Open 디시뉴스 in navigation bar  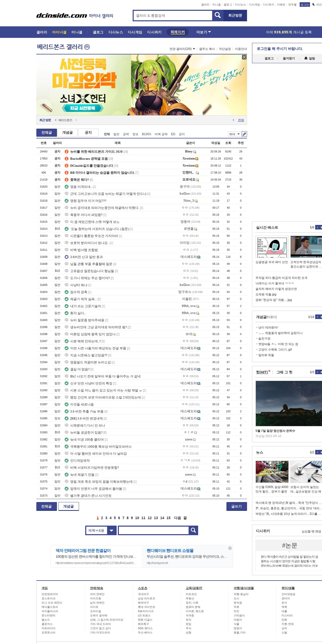coord(116,32)
